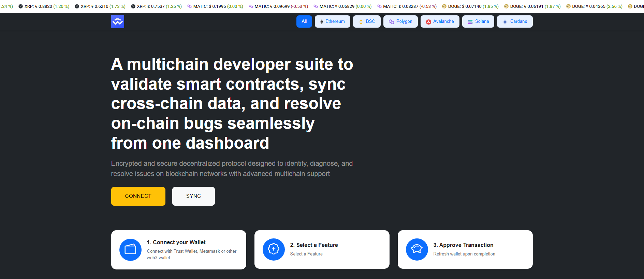Click the 'Encrypted and secure decentralized protocol' description
644x279 pixels.
[x=232, y=168]
